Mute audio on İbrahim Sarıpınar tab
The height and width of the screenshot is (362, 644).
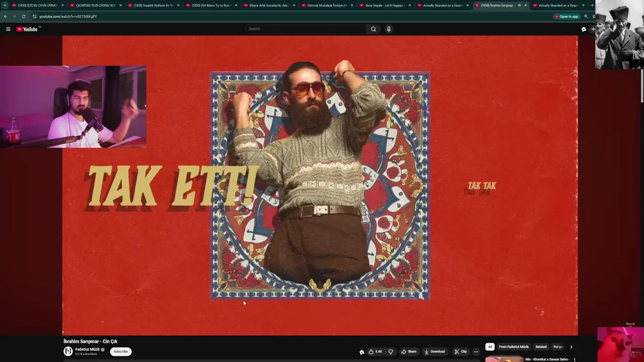pyautogui.click(x=519, y=6)
